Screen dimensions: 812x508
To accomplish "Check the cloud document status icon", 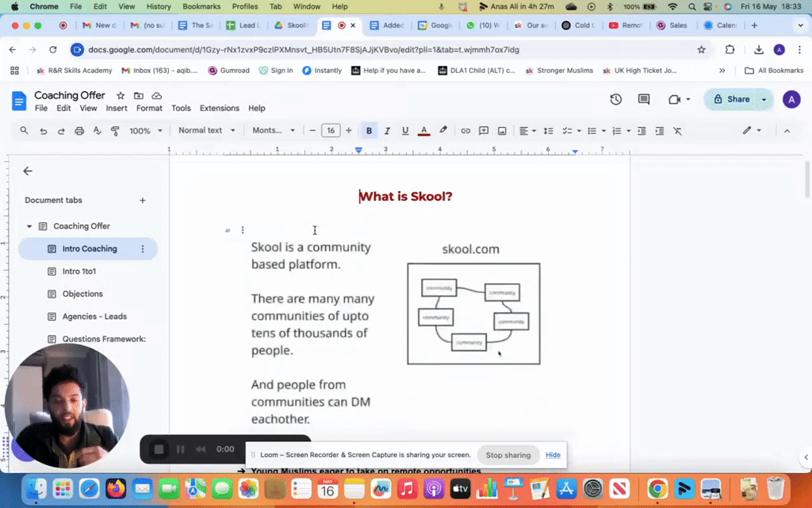I will pyautogui.click(x=156, y=95).
